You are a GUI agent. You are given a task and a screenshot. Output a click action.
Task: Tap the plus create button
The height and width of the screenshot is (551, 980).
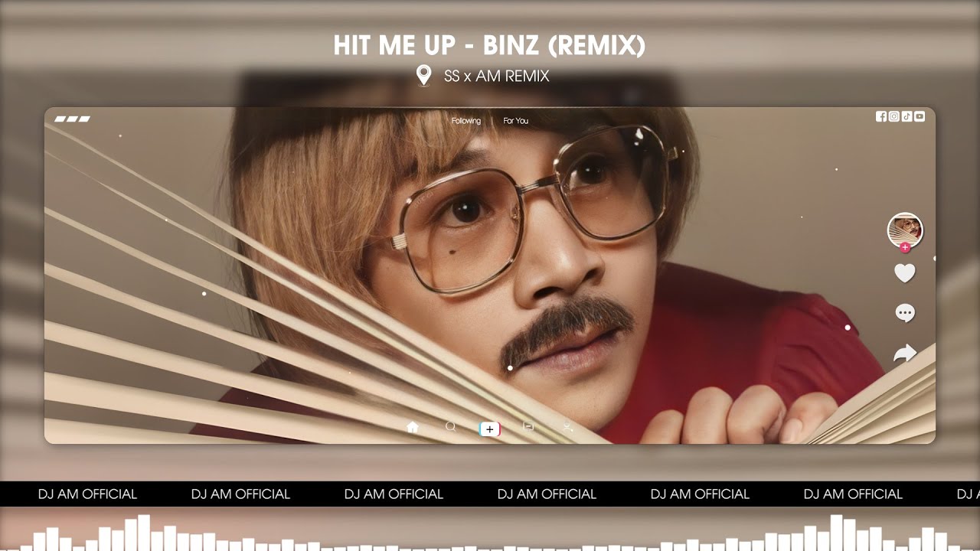(490, 429)
